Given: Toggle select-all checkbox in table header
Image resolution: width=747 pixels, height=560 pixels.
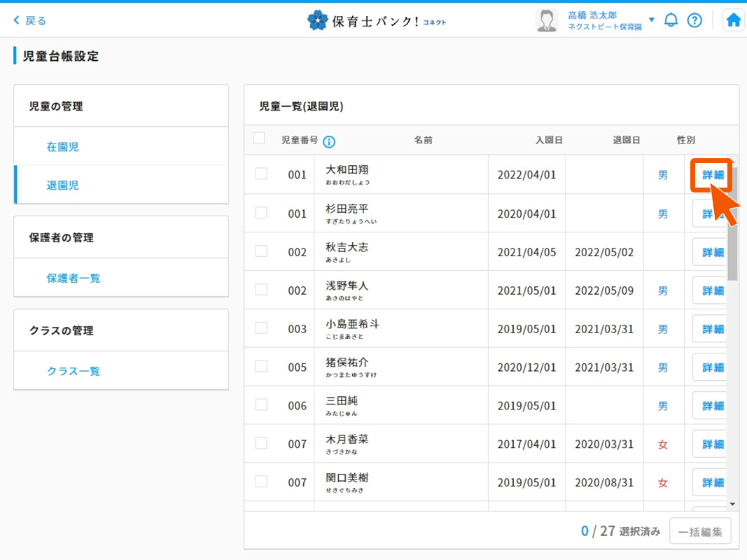Looking at the screenshot, I should tap(259, 139).
